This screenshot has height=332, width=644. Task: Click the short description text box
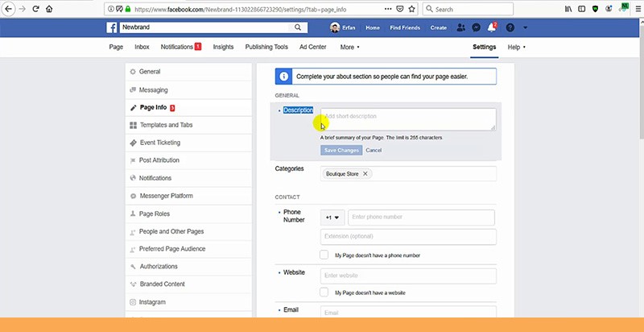[408, 119]
